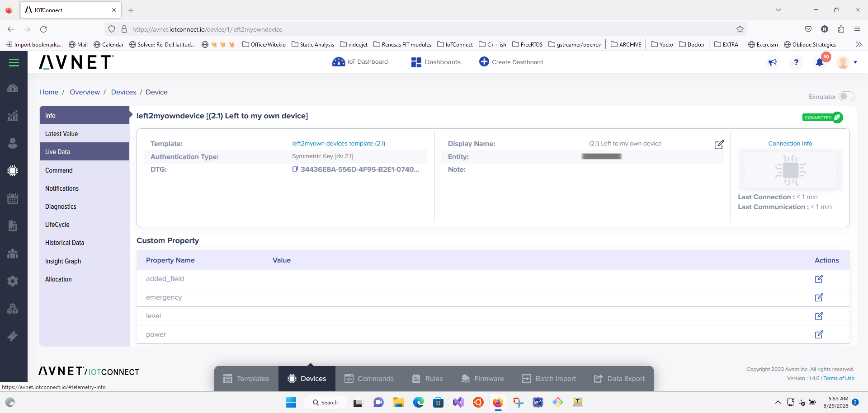Open the Latest Value tab
Image resolution: width=868 pixels, height=413 pixels.
pyautogui.click(x=85, y=134)
